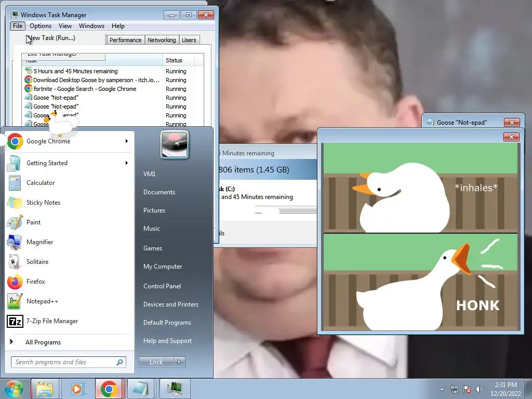
Task: Choose New Task (Run...) menu entry
Action: coord(51,38)
